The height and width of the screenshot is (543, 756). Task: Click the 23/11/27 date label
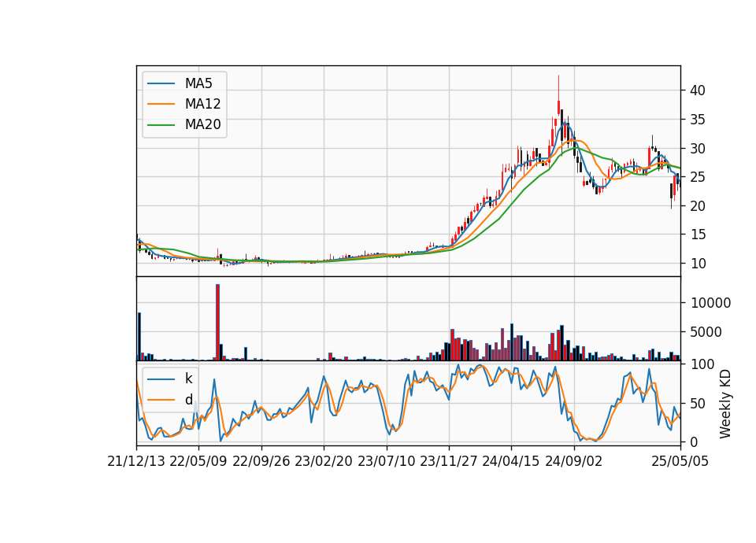449,461
